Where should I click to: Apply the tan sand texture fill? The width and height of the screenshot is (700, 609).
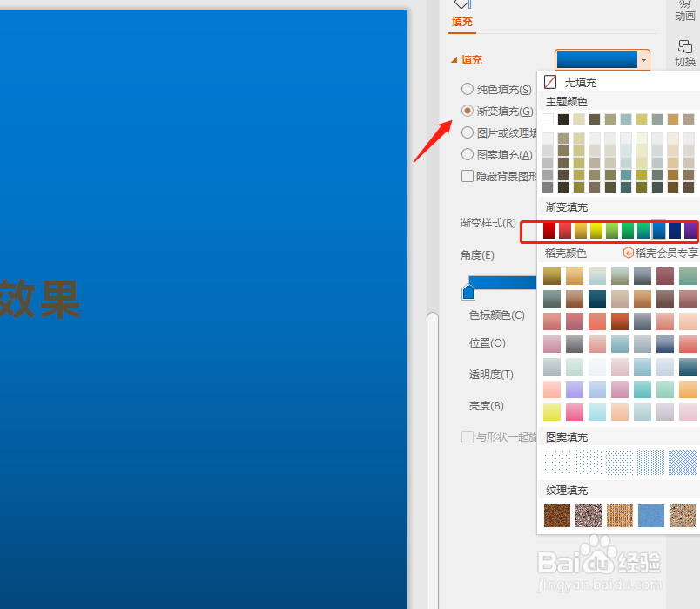683,516
